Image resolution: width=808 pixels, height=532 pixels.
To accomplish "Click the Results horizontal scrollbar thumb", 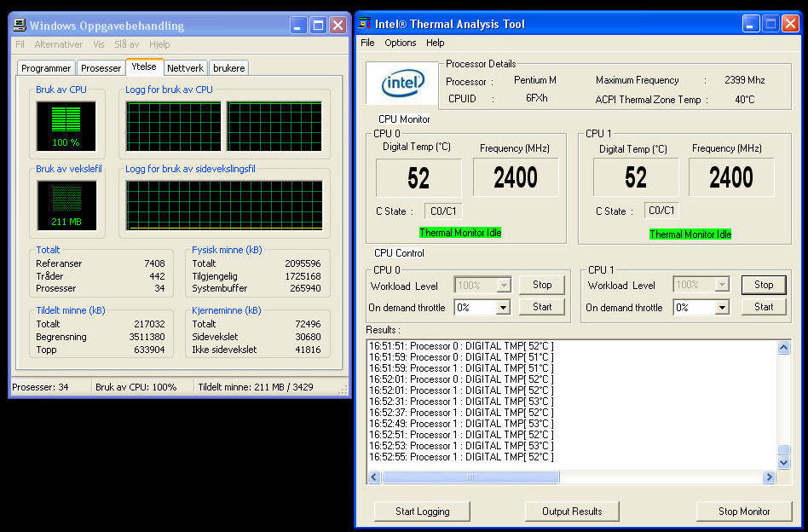I will 470,477.
